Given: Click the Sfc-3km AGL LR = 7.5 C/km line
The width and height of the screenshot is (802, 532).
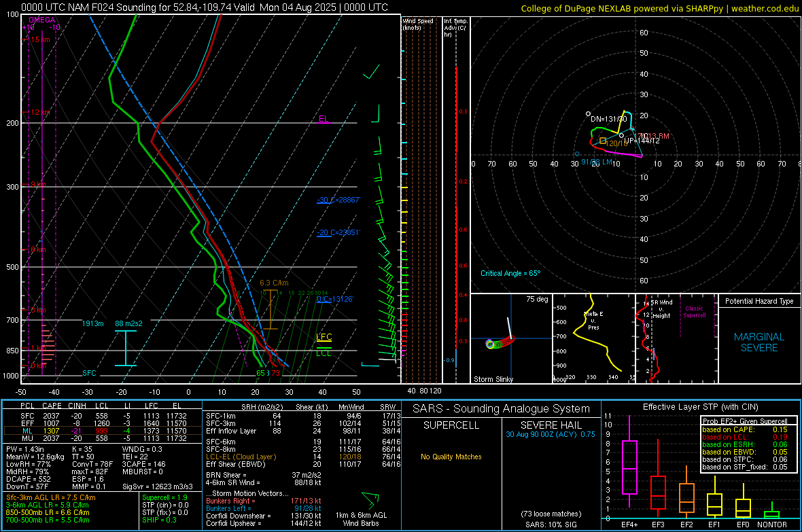Looking at the screenshot, I should coord(51,497).
